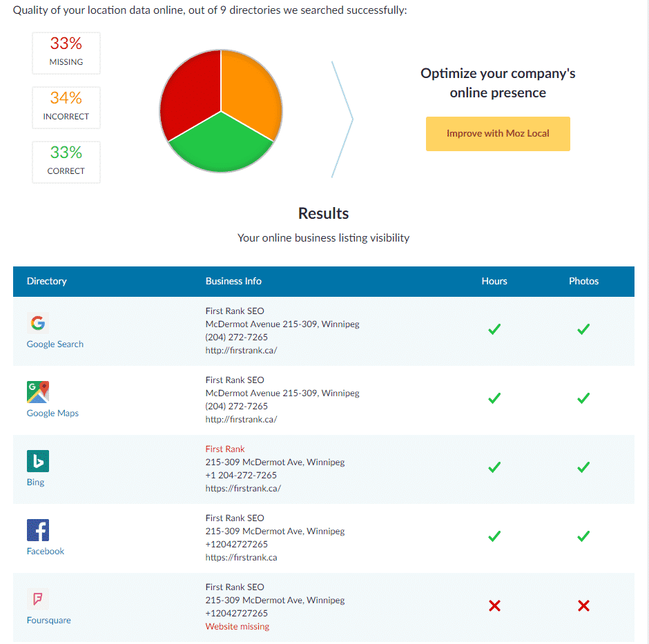The width and height of the screenshot is (649, 644).
Task: Follow the Foursquare directory link
Action: (48, 621)
